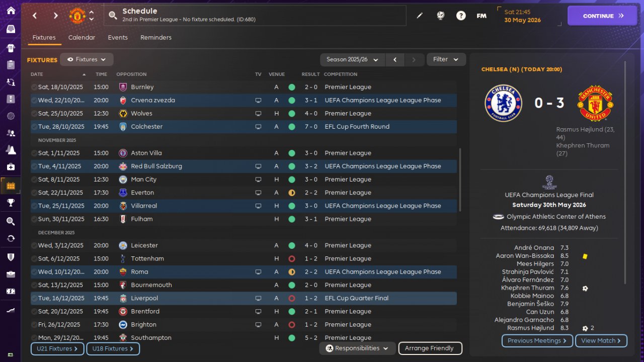Click Rasmus Højlund in the player ratings list
This screenshot has width=644, height=362.
pos(530,328)
